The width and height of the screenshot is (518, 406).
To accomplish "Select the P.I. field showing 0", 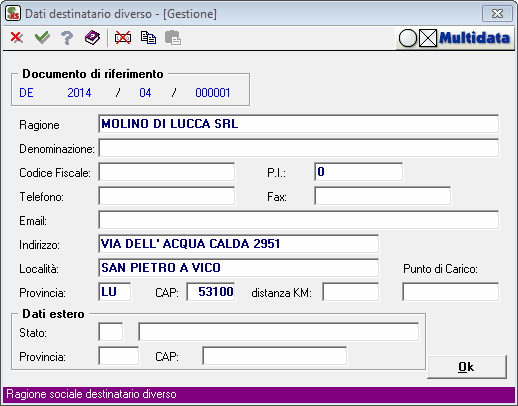I will pyautogui.click(x=358, y=172).
